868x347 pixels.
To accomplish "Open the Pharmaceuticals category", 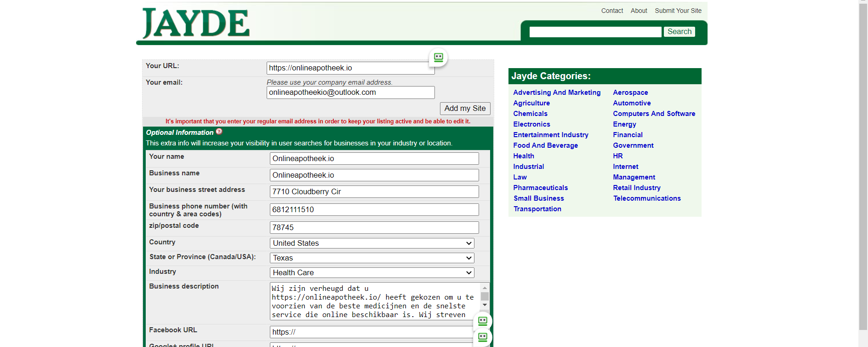I will (540, 188).
